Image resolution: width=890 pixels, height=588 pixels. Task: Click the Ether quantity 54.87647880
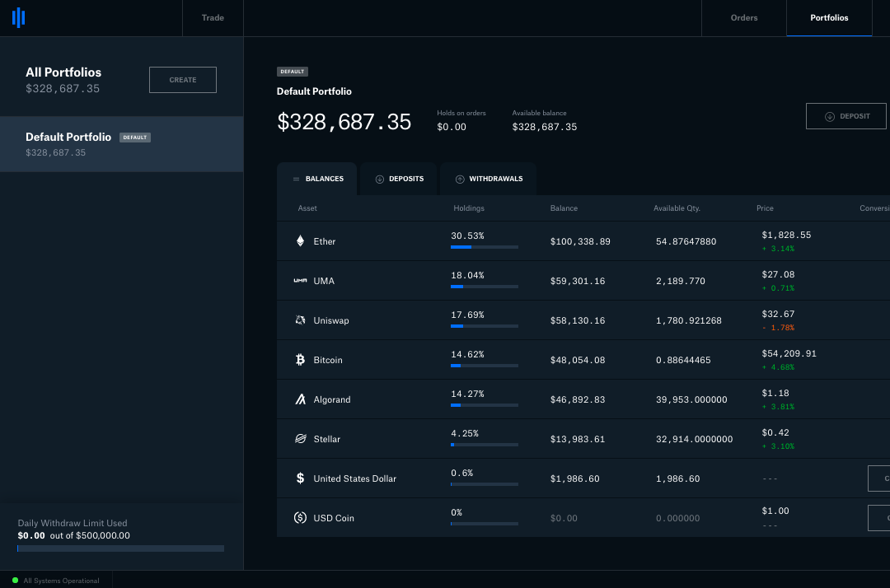pyautogui.click(x=686, y=241)
